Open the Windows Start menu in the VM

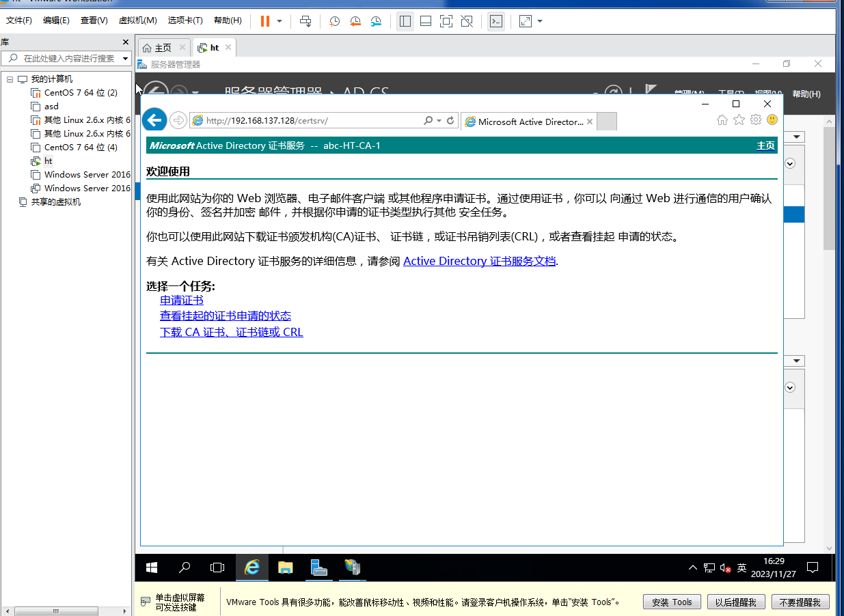(152, 568)
